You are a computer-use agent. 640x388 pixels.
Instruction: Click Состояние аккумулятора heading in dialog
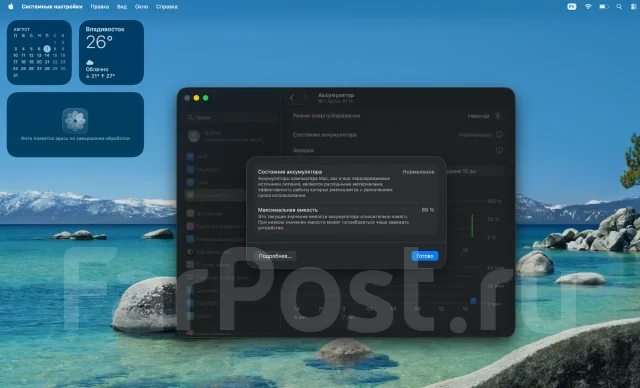(290, 172)
